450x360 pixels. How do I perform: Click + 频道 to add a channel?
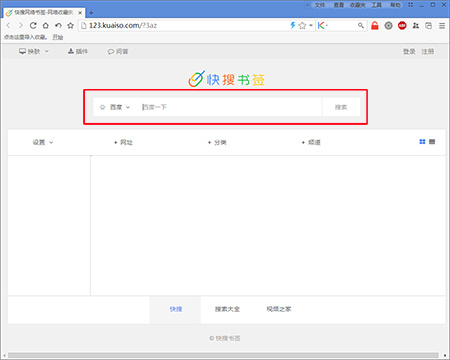pos(311,142)
